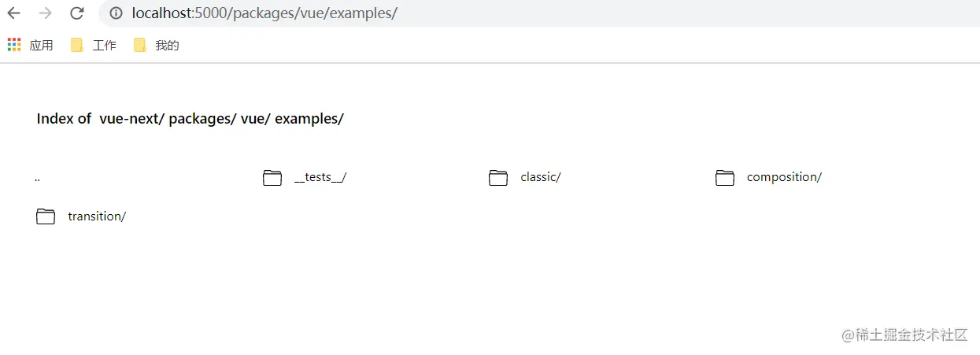
Task: Go to parent directory via '..' link
Action: click(x=38, y=178)
